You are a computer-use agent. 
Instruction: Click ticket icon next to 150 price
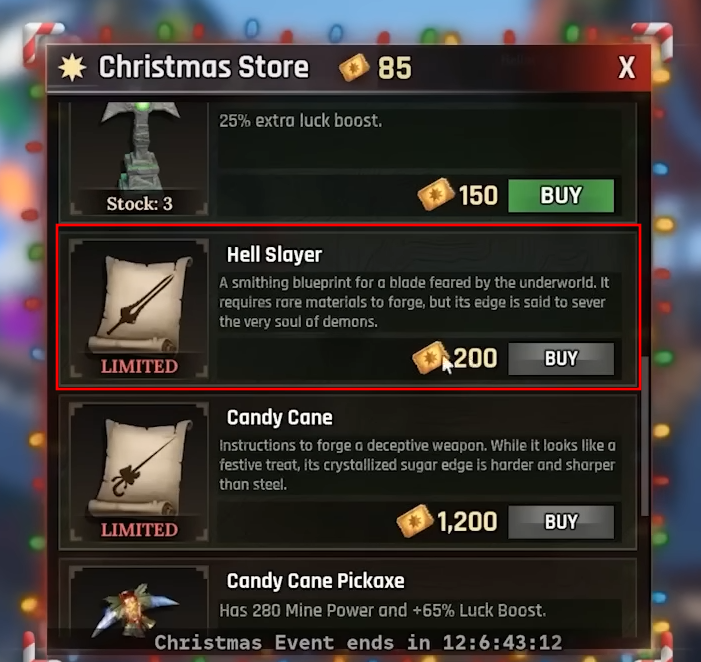click(x=435, y=194)
